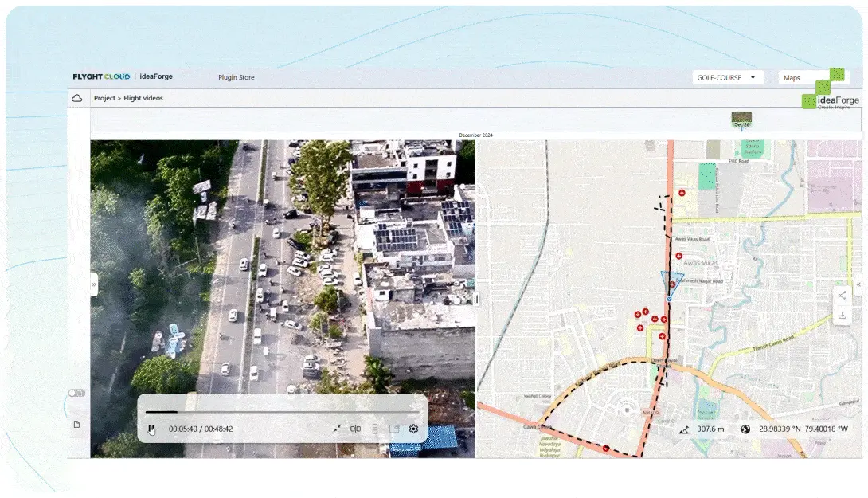Click the cloud icon beside the breadcrumb

tap(77, 98)
